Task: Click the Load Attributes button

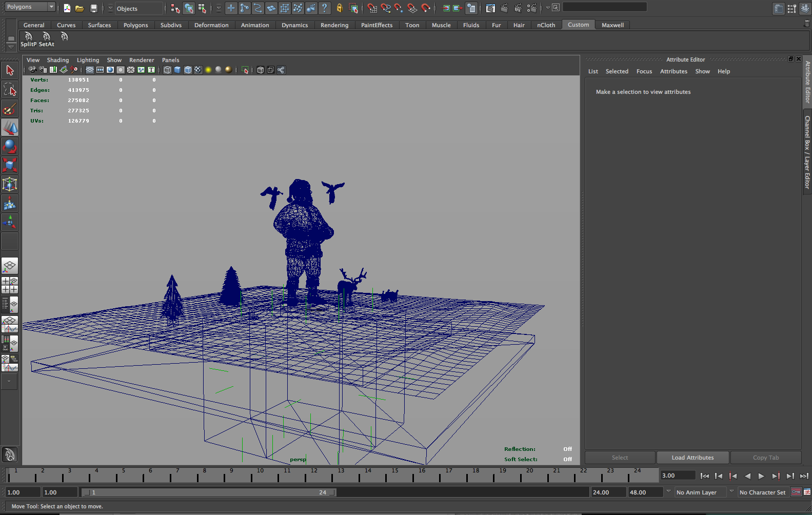Action: click(x=692, y=458)
